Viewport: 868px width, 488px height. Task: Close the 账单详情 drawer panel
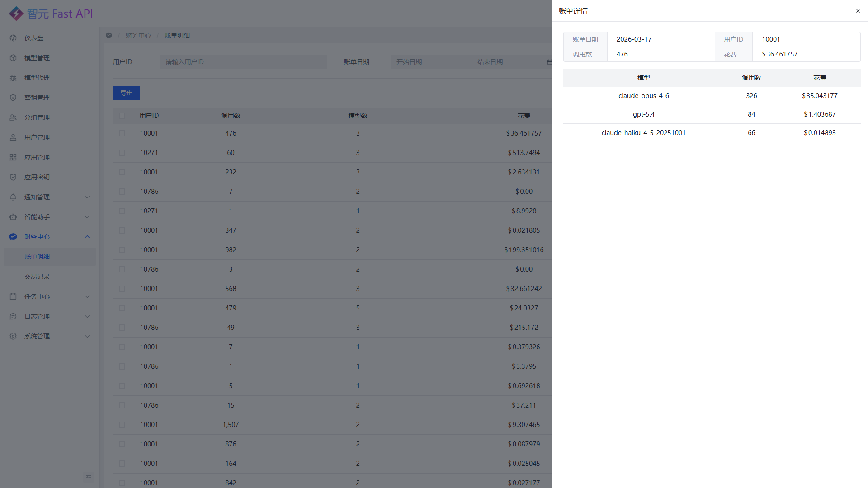click(x=858, y=11)
